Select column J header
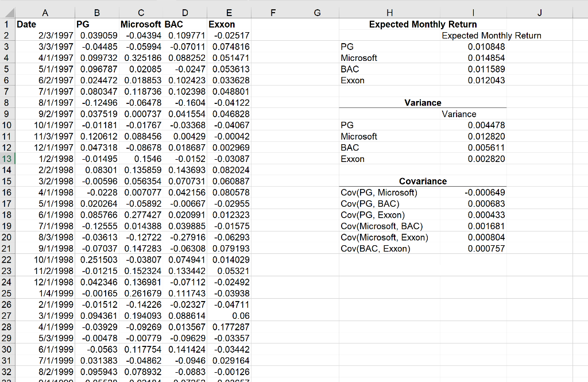588x382 pixels. (539, 13)
